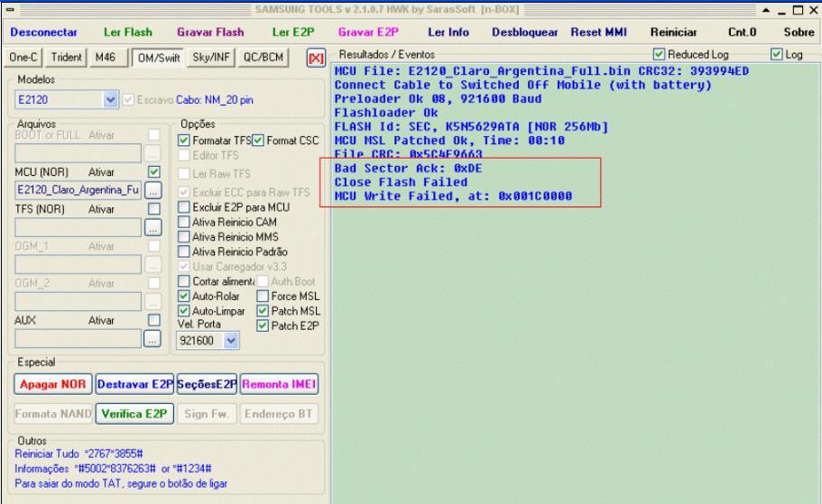
Task: Click Cnt.0 counter item
Action: pyautogui.click(x=742, y=32)
